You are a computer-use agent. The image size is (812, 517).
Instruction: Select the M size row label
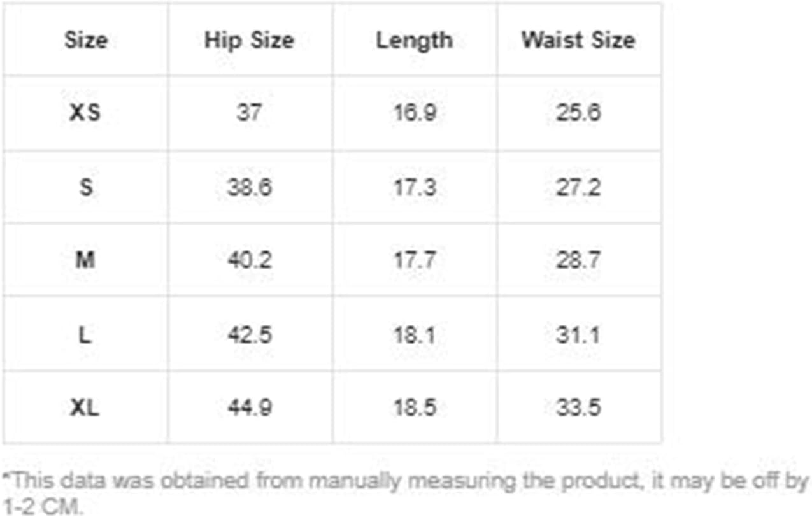(x=85, y=260)
